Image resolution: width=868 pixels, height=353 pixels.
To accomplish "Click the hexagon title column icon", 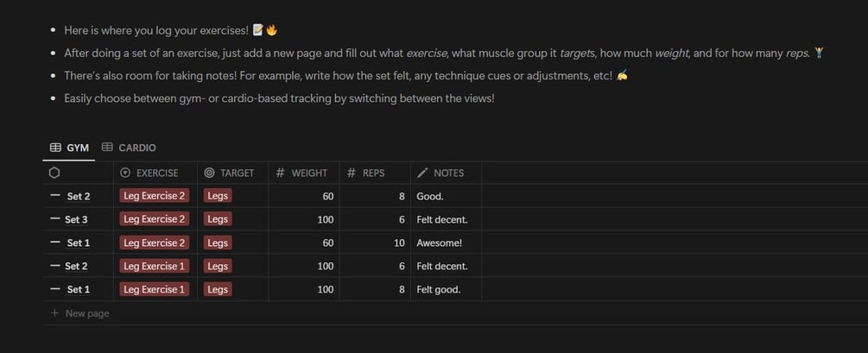I will click(55, 173).
